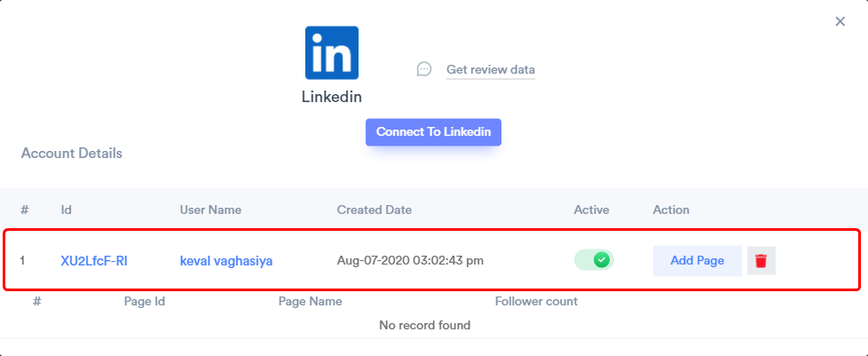The height and width of the screenshot is (356, 868).
Task: Click the Add Page button
Action: point(697,260)
